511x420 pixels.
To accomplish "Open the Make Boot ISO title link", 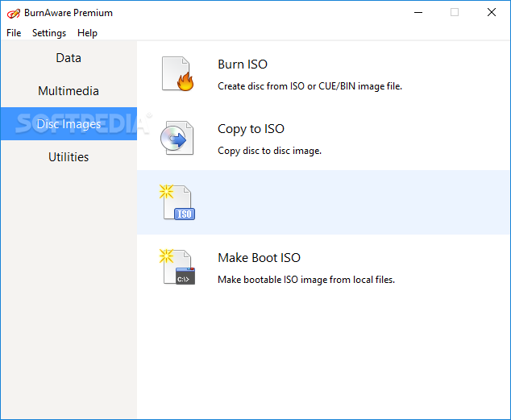I will click(x=259, y=258).
